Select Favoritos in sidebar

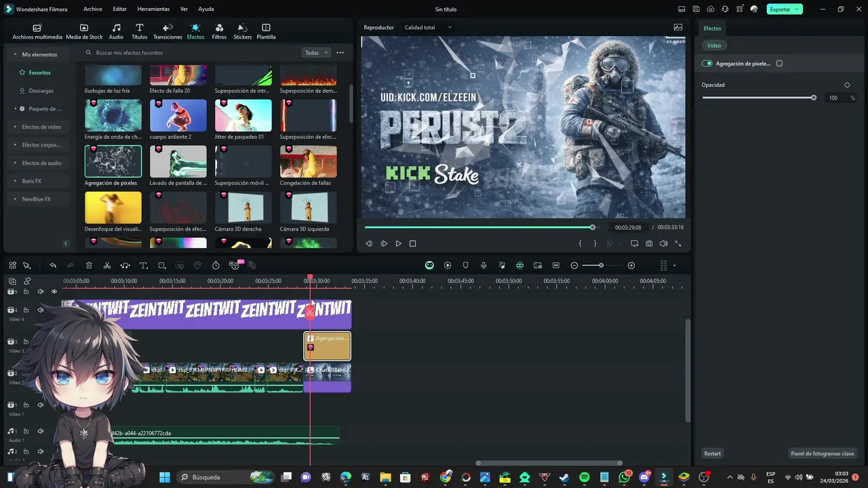(x=39, y=73)
